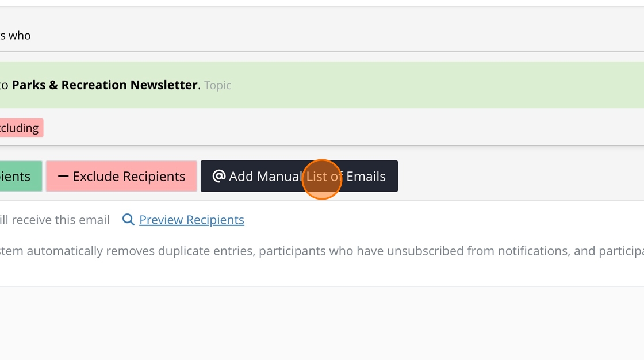Click the minus icon on Exclude Recipients
This screenshot has width=644, height=360.
[x=63, y=176]
